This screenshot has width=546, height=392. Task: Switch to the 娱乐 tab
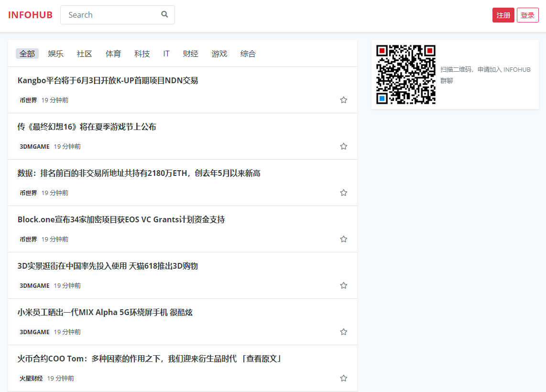click(56, 54)
